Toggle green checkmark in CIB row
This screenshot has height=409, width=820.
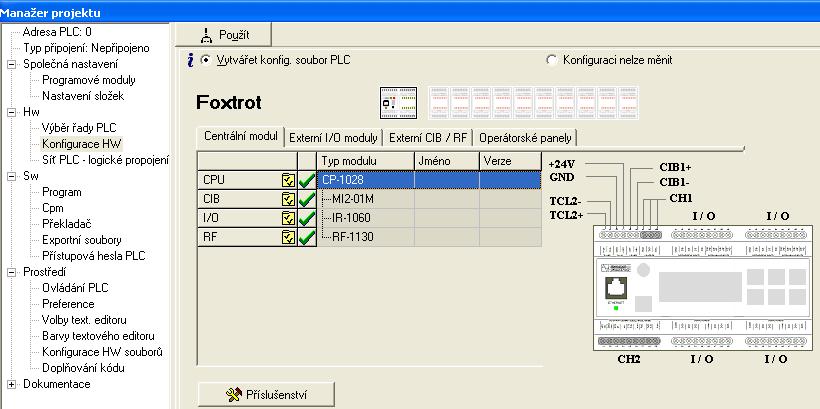click(x=306, y=199)
